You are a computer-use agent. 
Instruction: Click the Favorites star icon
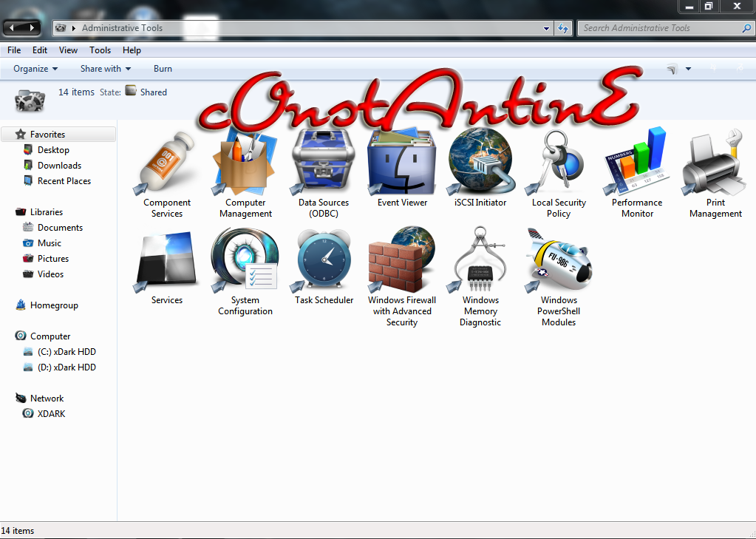click(x=20, y=134)
